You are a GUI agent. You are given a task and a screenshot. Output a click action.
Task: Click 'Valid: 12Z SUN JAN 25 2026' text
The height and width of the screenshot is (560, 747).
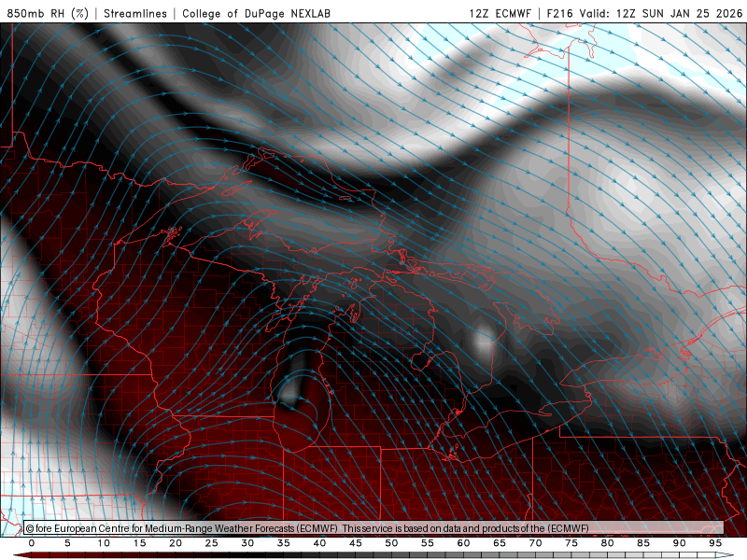661,13
